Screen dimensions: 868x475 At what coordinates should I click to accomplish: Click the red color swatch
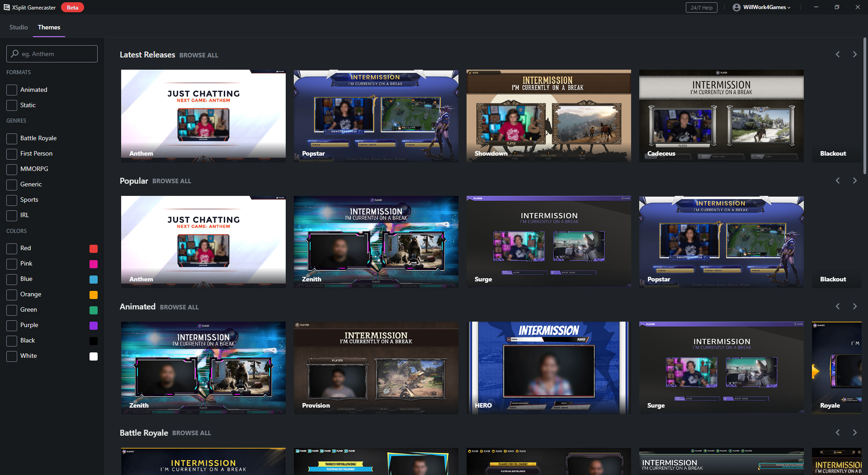click(x=94, y=248)
